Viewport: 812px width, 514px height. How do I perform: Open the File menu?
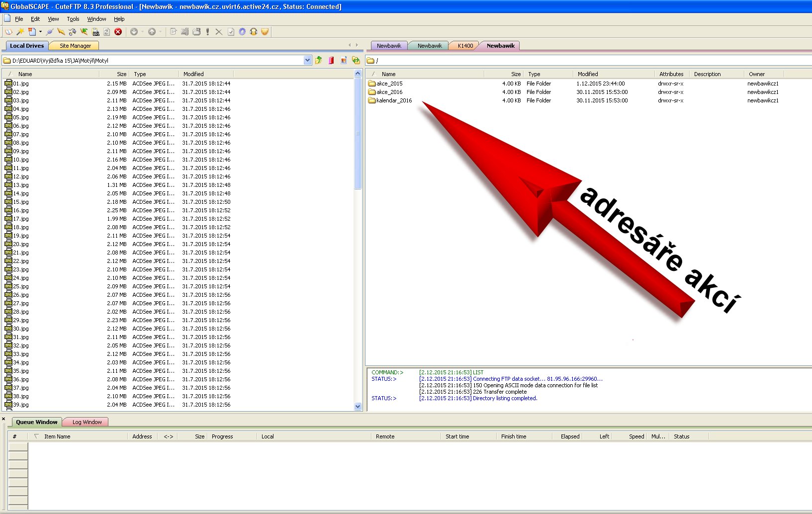tap(19, 19)
